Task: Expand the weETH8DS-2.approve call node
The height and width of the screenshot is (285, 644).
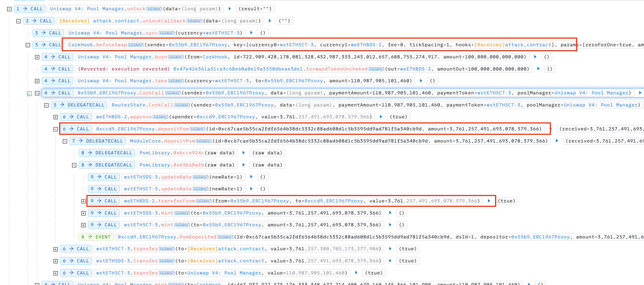Action: (56, 117)
